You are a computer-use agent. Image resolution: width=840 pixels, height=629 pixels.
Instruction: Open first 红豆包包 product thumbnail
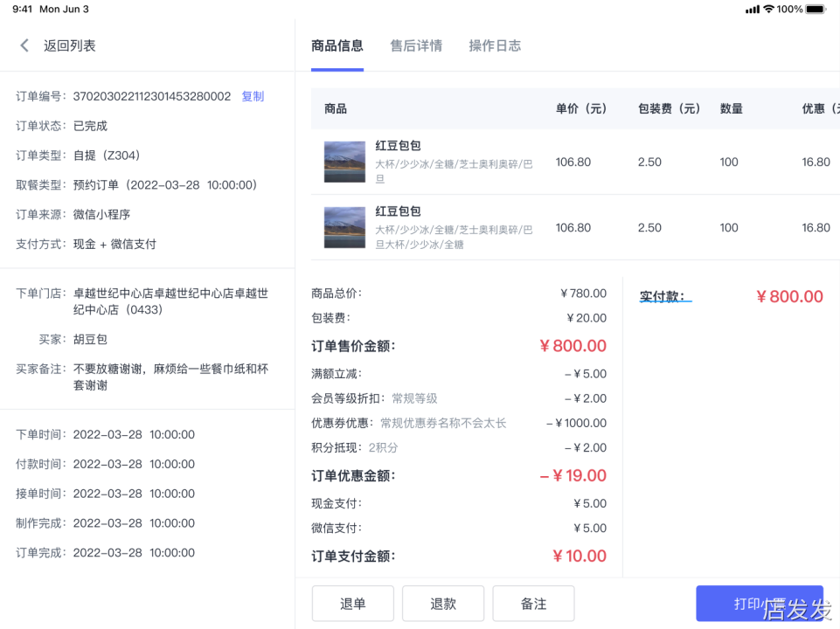pos(344,162)
